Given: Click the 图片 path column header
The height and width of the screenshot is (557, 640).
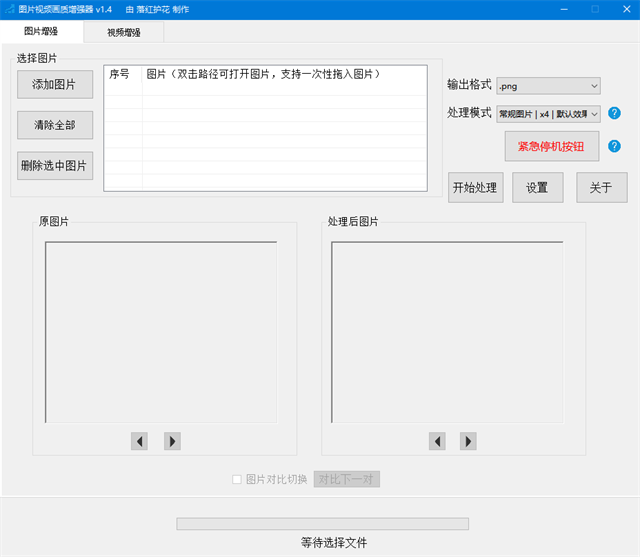Looking at the screenshot, I should click(284, 74).
